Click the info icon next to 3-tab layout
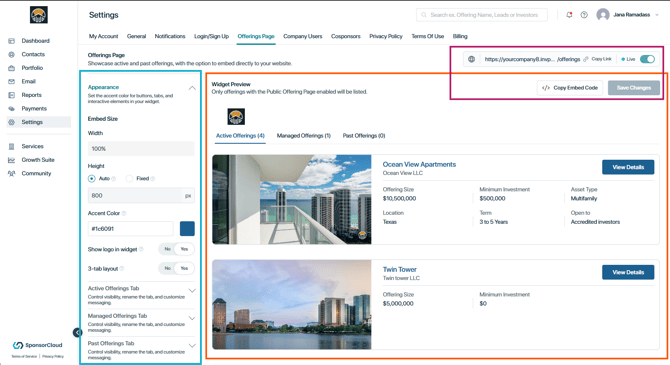This screenshot has height=365, width=670. click(x=122, y=269)
